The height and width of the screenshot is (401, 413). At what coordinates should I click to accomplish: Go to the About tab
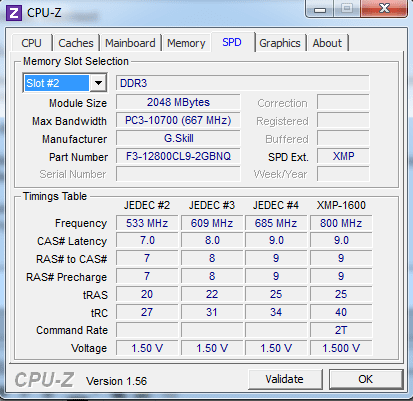pos(327,43)
